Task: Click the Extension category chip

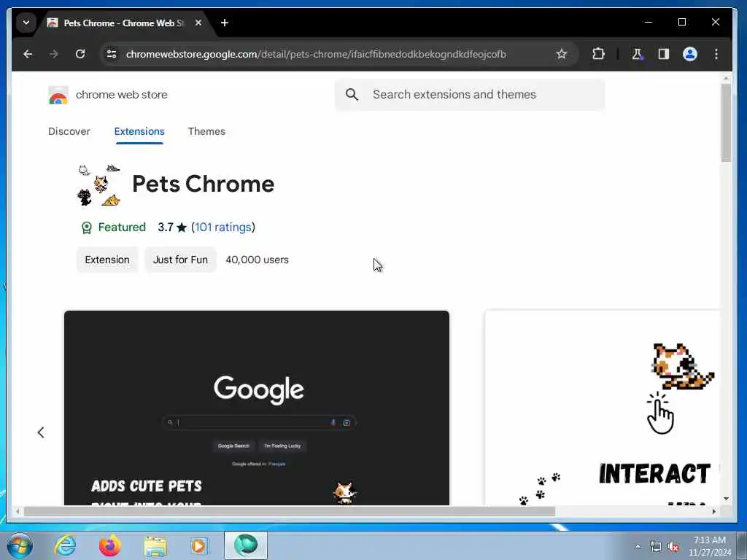Action: [107, 260]
